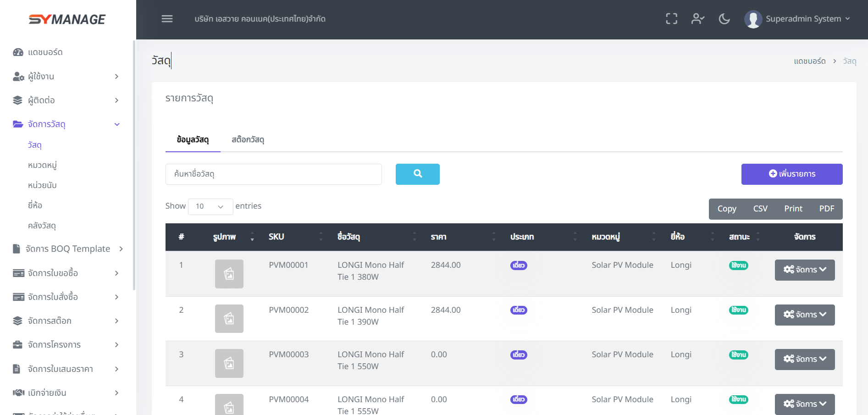Image resolution: width=868 pixels, height=415 pixels.
Task: Toggle fullscreen mode icon
Action: 671,19
